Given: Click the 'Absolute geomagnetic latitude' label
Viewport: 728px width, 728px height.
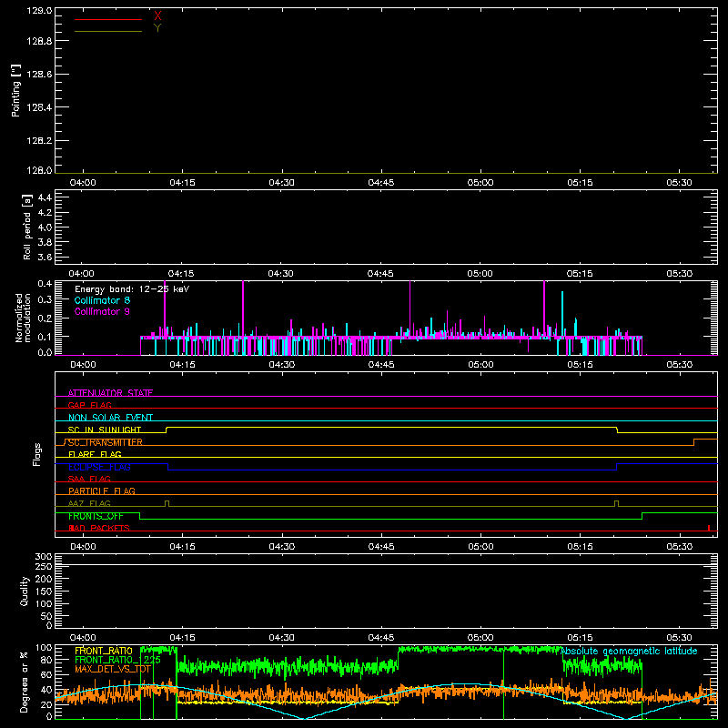Looking at the screenshot, I should [629, 651].
